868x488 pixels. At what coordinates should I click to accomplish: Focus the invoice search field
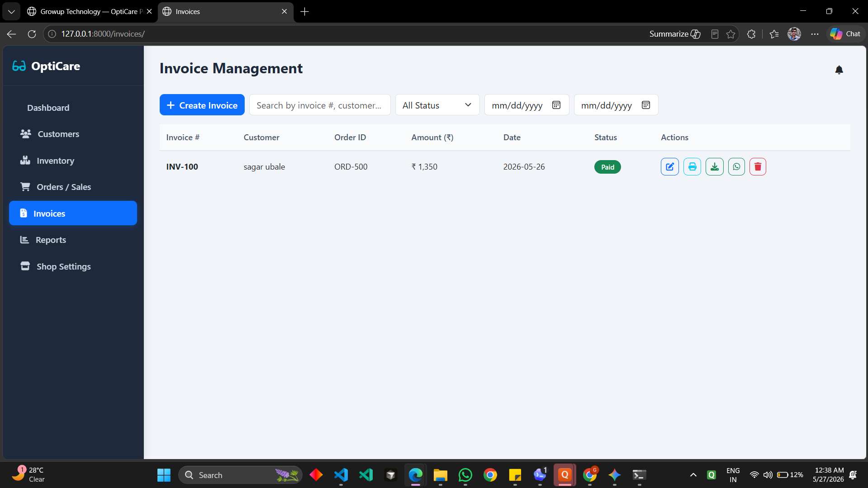(319, 105)
